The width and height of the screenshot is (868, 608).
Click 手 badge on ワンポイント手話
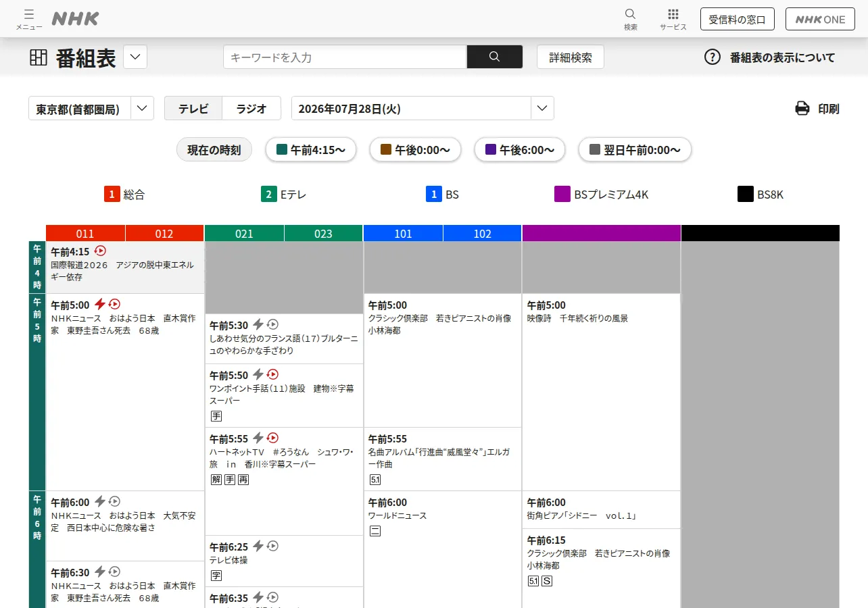[216, 416]
